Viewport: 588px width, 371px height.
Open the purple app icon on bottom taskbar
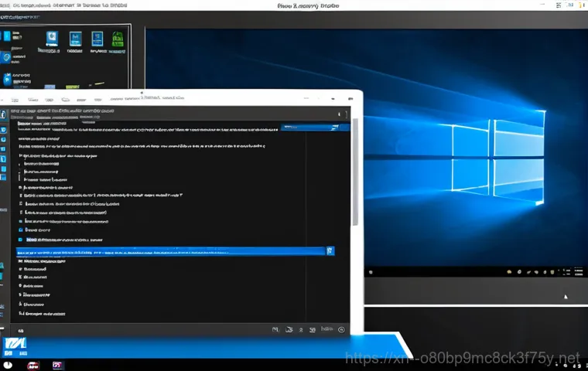57,364
